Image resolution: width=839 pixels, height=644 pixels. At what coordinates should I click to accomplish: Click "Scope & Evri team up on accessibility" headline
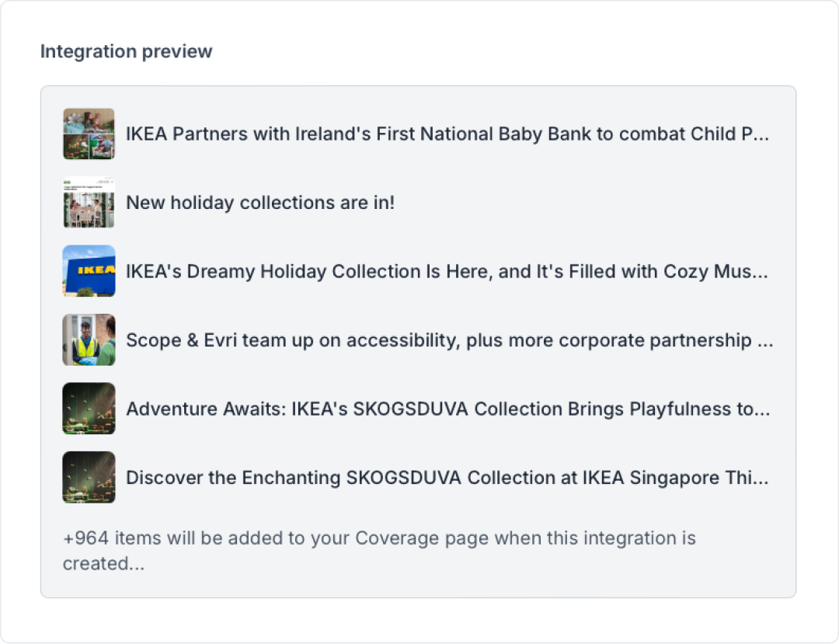tap(450, 340)
